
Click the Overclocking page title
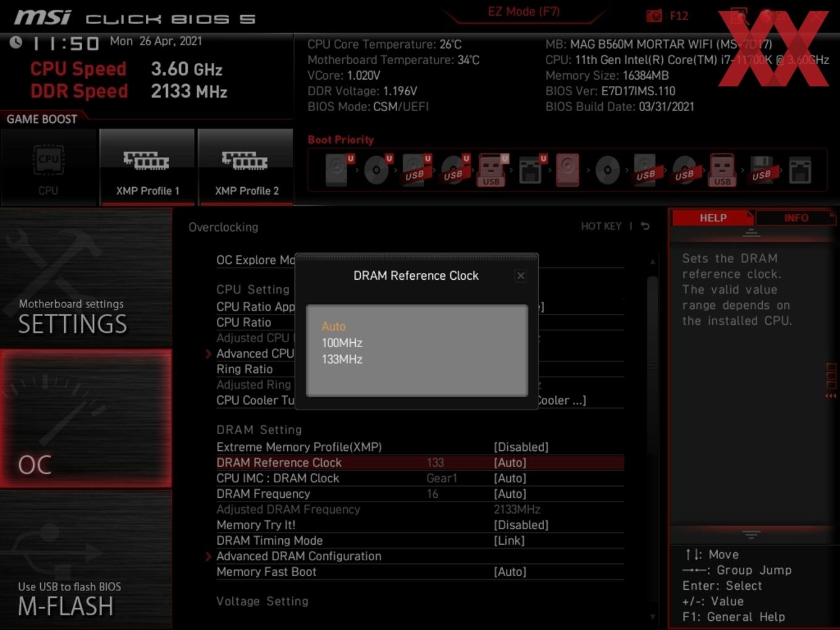[224, 227]
